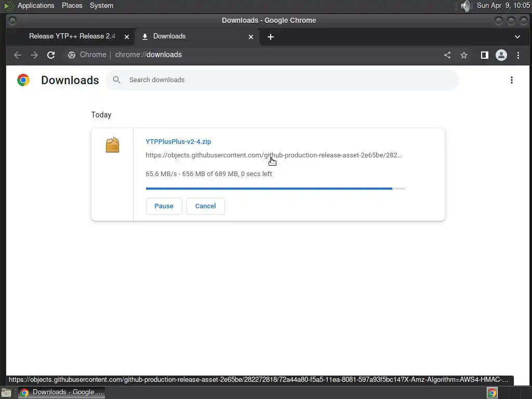Click the browser forward arrow
Screen dimensions: 532x399
click(34, 55)
